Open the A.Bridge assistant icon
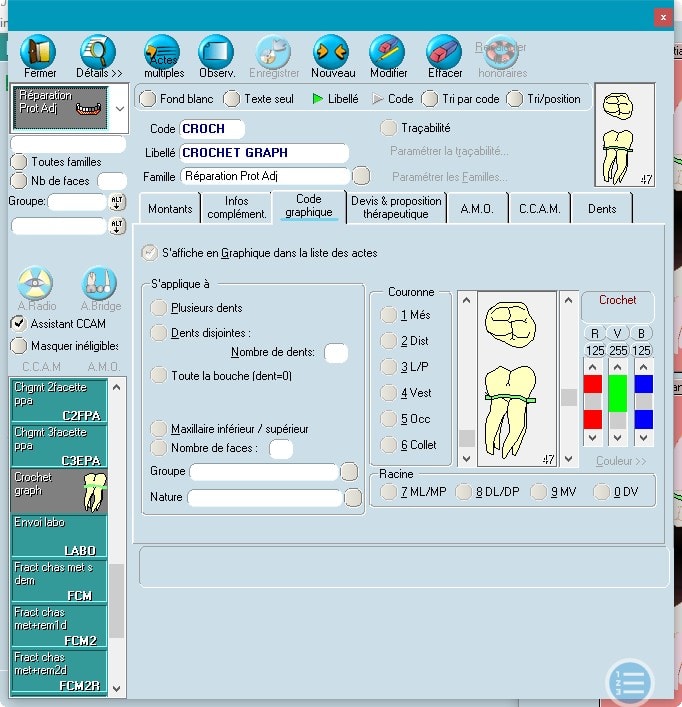Image resolution: width=682 pixels, height=707 pixels. 99,284
